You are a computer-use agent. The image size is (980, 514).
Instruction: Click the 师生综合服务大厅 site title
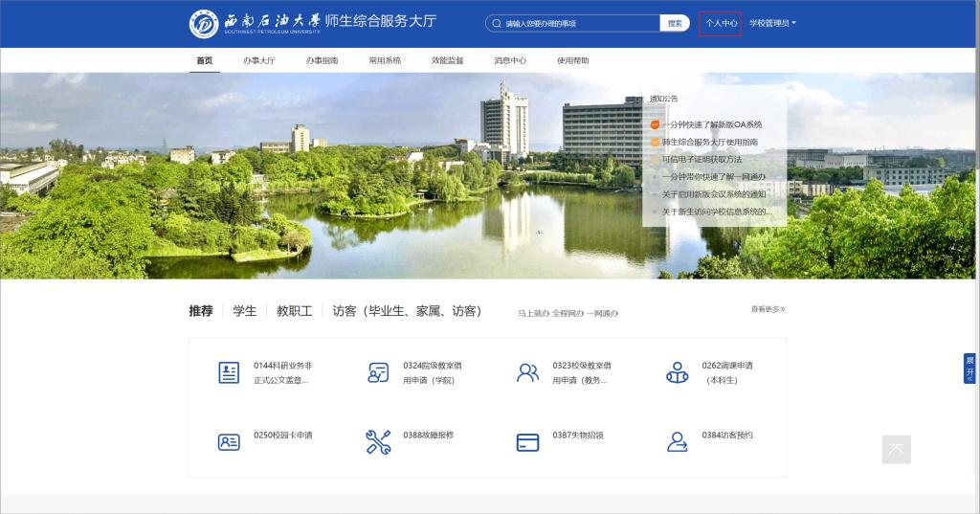tap(381, 21)
